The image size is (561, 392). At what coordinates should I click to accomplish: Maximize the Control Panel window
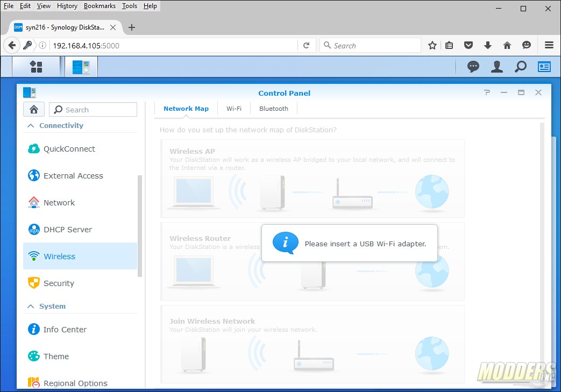pyautogui.click(x=521, y=92)
